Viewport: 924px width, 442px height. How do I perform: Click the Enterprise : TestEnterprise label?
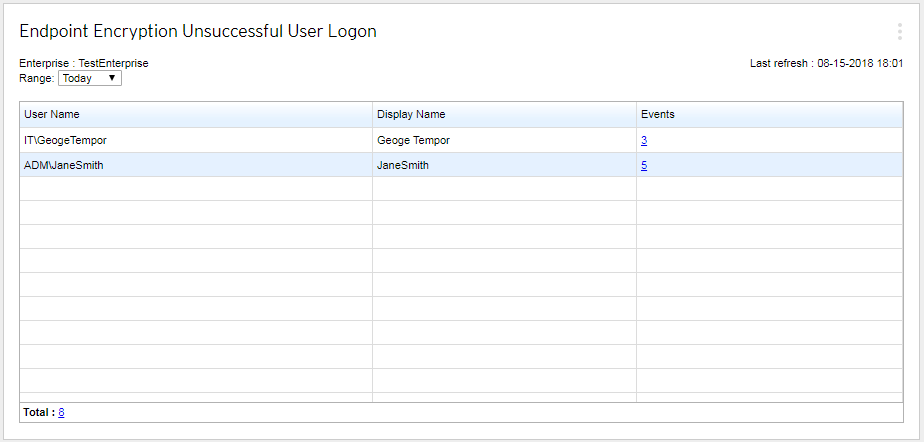coord(84,63)
